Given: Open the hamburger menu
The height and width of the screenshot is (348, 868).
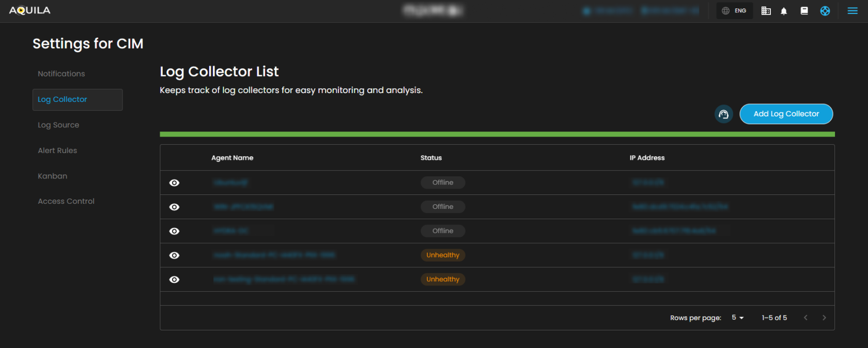Looking at the screenshot, I should pyautogui.click(x=853, y=11).
